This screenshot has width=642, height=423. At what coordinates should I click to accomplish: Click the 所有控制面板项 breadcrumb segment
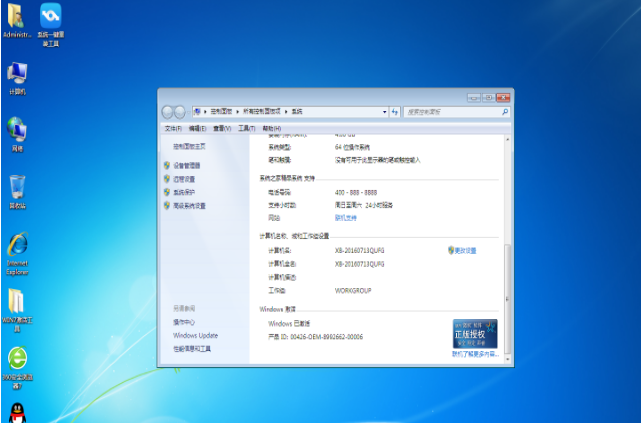click(x=262, y=111)
